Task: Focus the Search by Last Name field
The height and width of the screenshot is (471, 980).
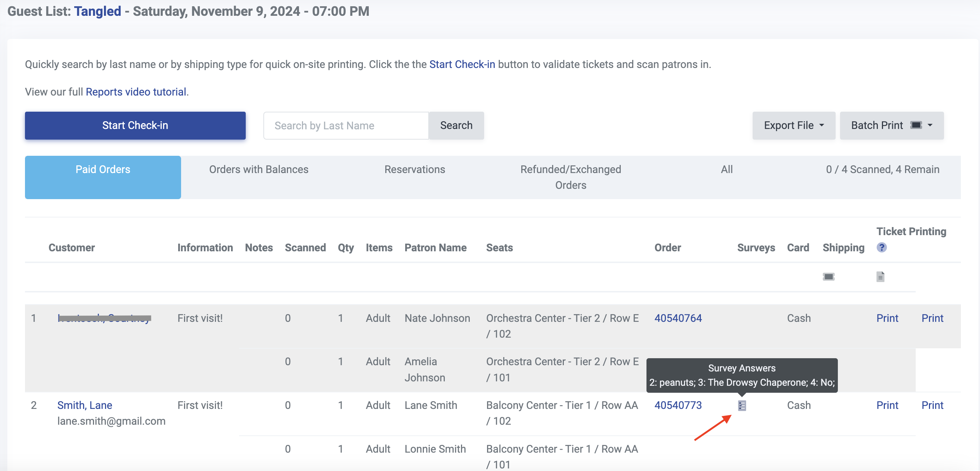Action: point(345,126)
